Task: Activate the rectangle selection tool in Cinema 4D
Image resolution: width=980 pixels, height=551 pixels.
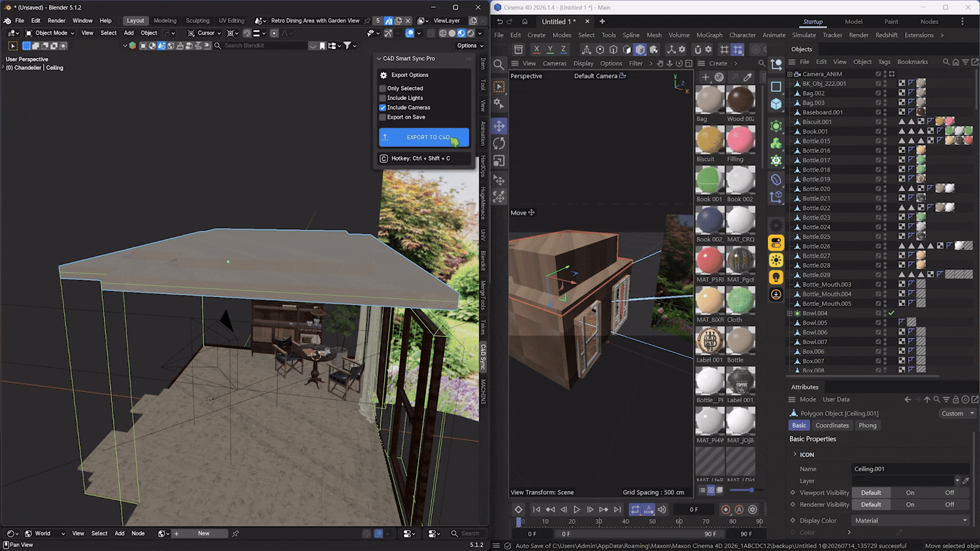Action: [x=499, y=87]
